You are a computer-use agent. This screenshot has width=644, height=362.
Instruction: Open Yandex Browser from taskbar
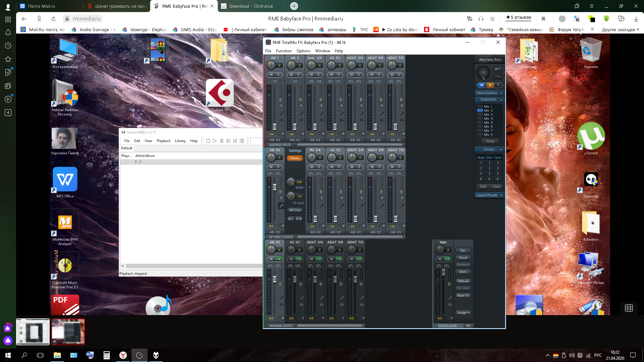coord(123,355)
